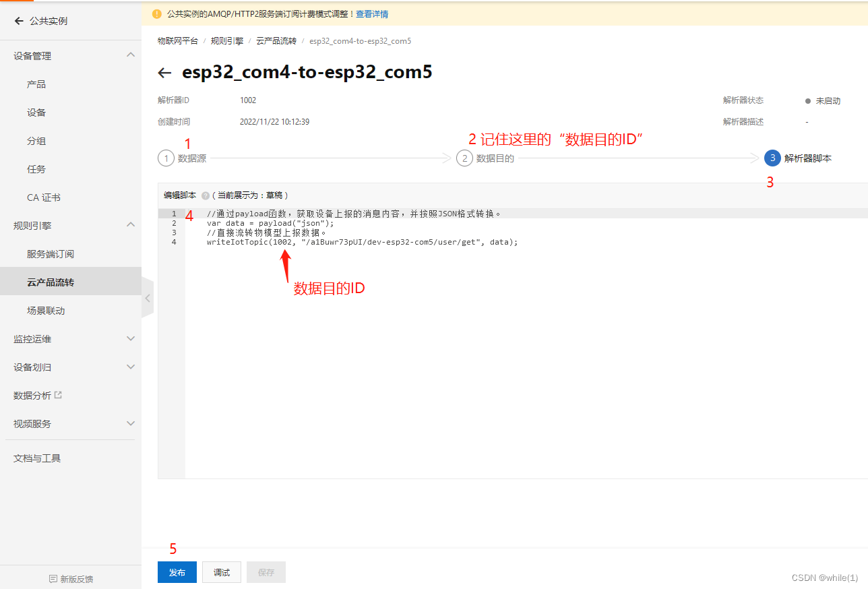868x589 pixels.
Task: Click the 新版反馈 feedback icon
Action: point(53,579)
